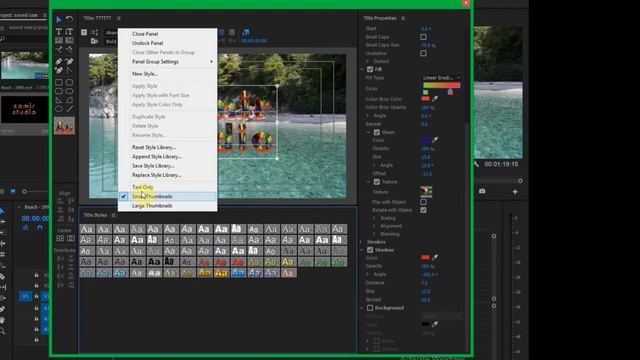The height and width of the screenshot is (360, 640).
Task: Disable Rotate with Object checkbox
Action: click(x=424, y=210)
